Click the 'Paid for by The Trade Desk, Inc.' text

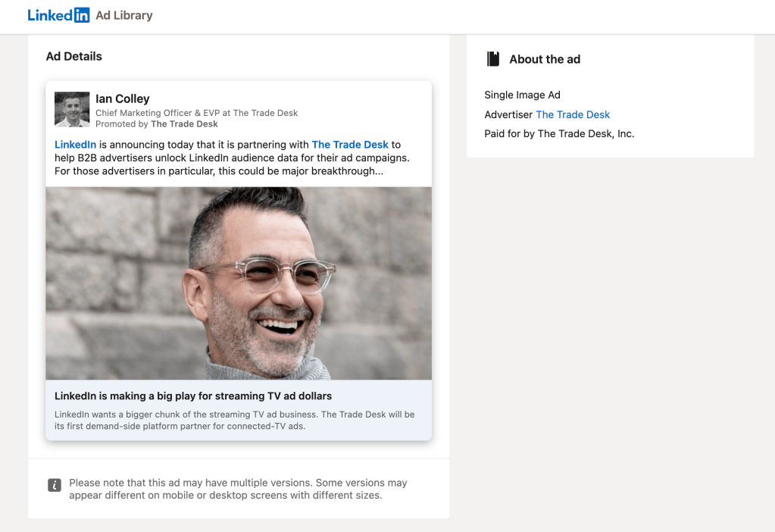pos(559,133)
